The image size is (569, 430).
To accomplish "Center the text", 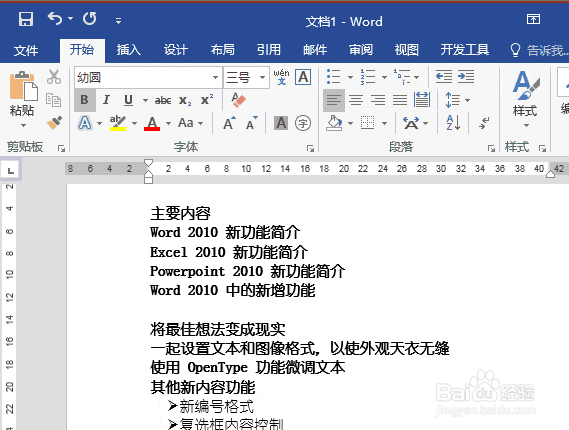I will 356,100.
